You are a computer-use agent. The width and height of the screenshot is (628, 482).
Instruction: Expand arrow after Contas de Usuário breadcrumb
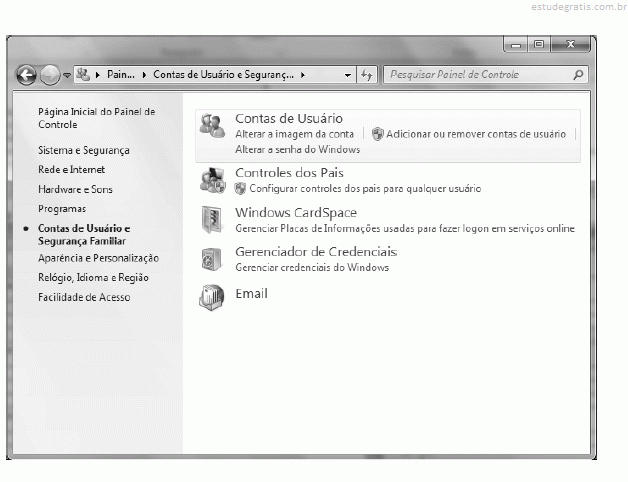pos(303,75)
